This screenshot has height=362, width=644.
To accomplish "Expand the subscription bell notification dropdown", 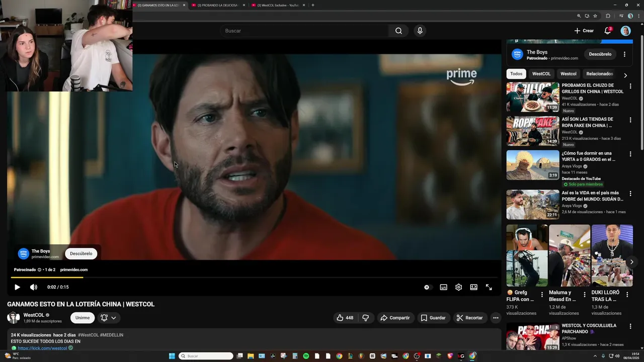I will point(108,318).
